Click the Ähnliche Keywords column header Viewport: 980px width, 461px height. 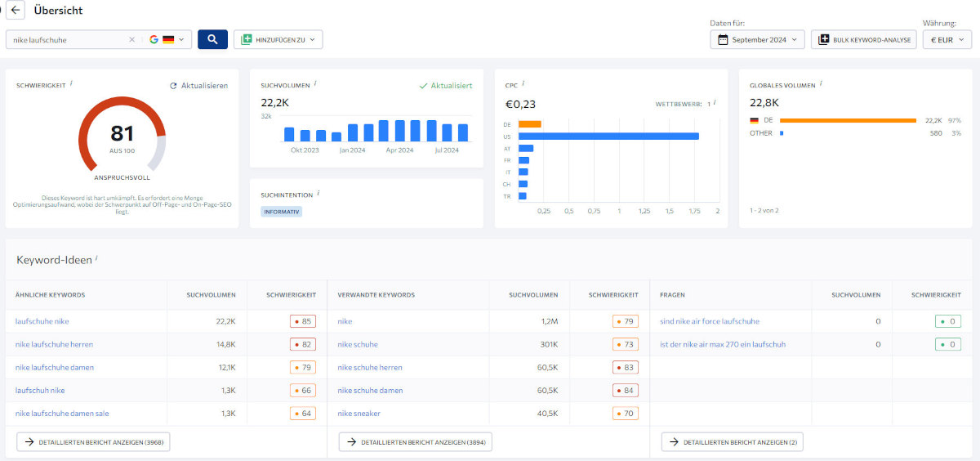(x=50, y=294)
